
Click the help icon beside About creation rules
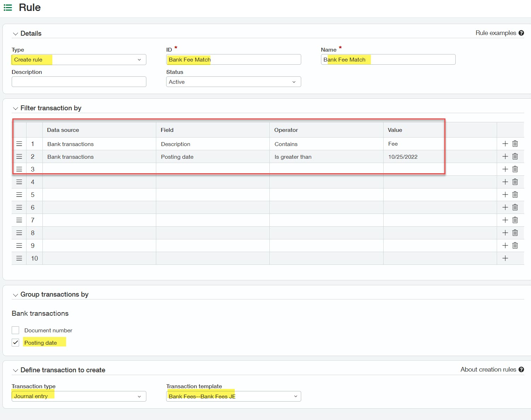pyautogui.click(x=521, y=369)
